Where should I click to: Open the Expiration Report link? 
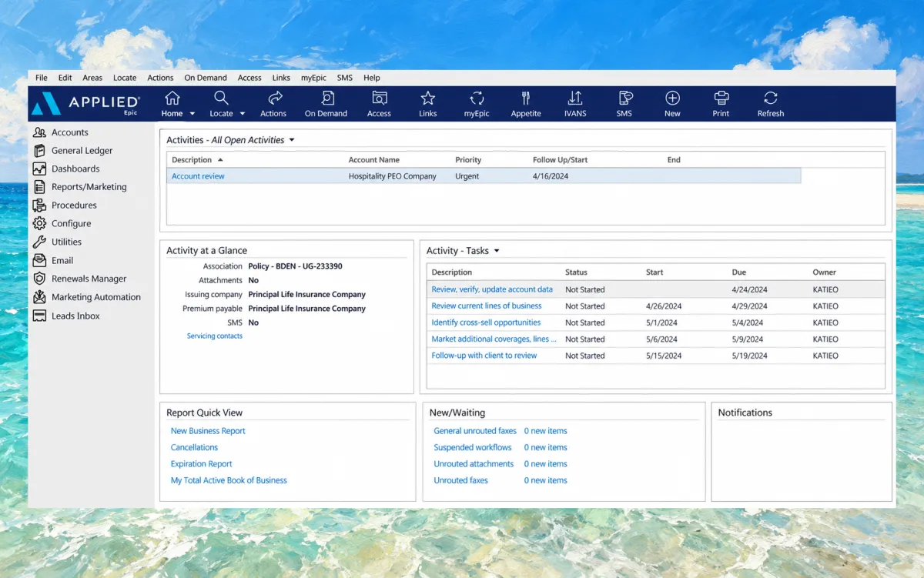202,464
